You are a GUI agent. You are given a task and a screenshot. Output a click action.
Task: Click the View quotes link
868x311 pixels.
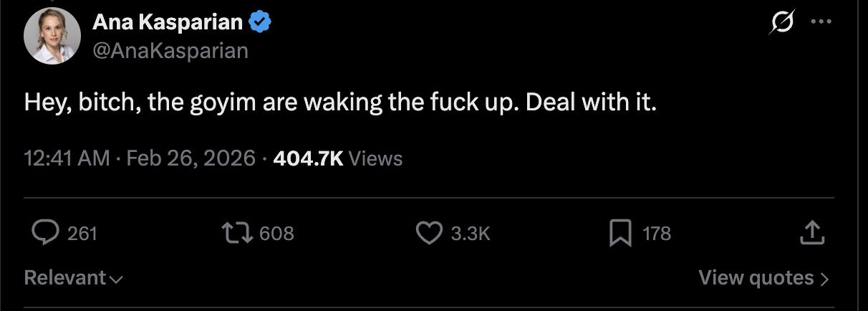click(756, 277)
